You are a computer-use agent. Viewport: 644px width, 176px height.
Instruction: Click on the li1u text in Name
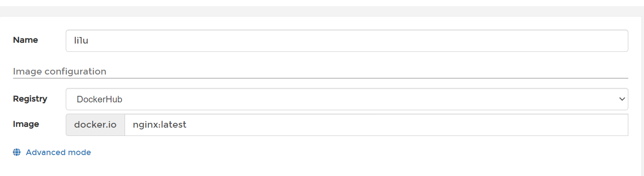pyautogui.click(x=81, y=41)
